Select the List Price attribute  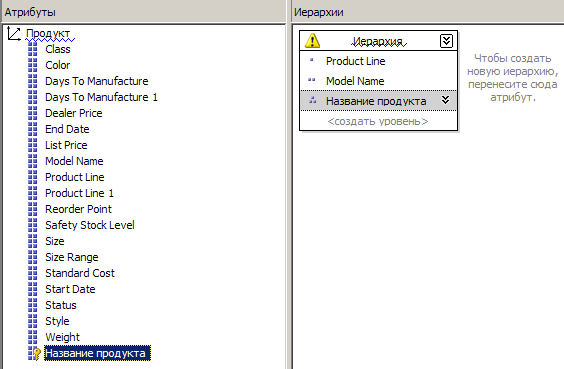(x=66, y=145)
